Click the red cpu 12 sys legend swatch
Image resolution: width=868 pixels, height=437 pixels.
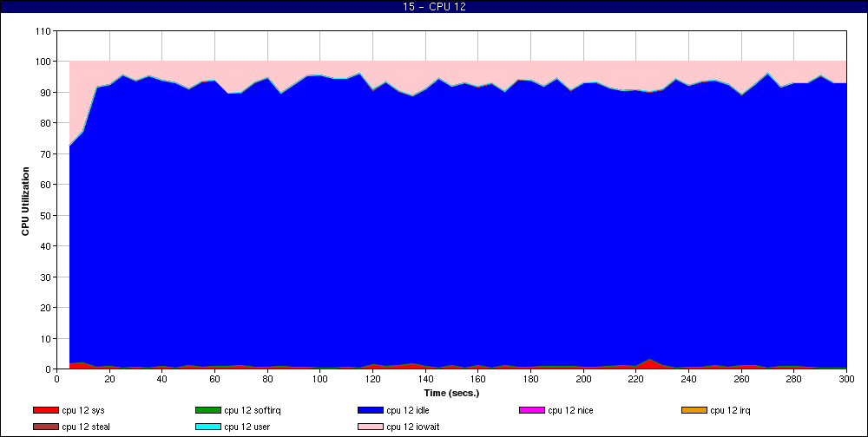[45, 410]
